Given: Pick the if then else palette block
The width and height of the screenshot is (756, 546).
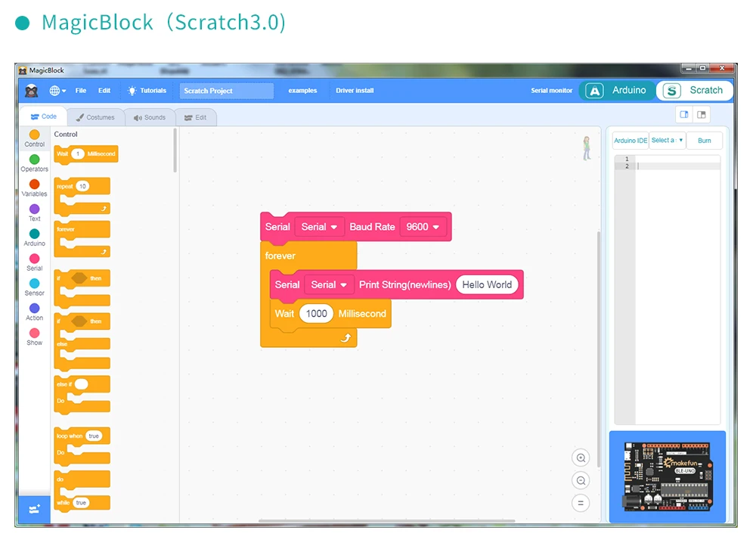Looking at the screenshot, I should (82, 342).
